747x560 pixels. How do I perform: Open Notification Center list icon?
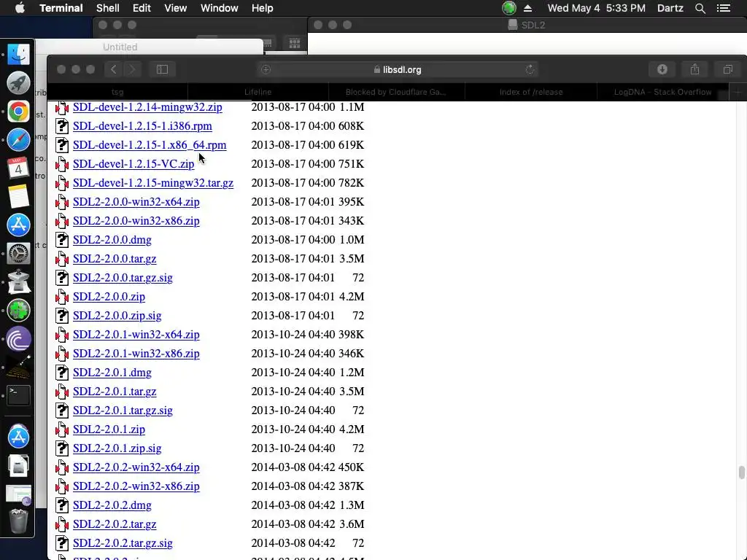(x=723, y=8)
